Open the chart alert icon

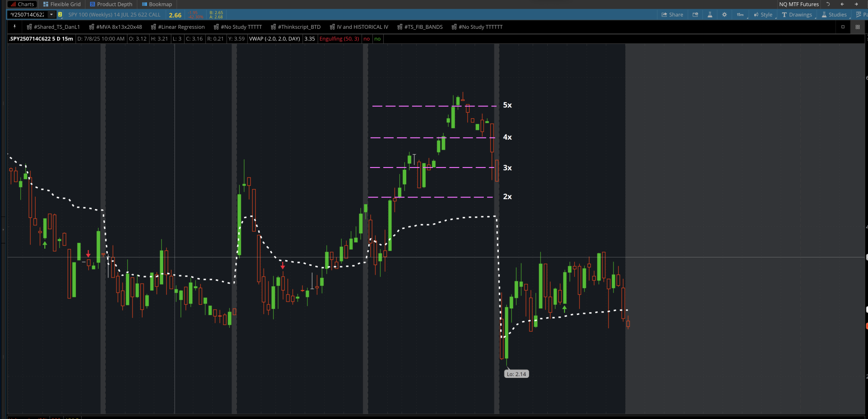pos(695,15)
